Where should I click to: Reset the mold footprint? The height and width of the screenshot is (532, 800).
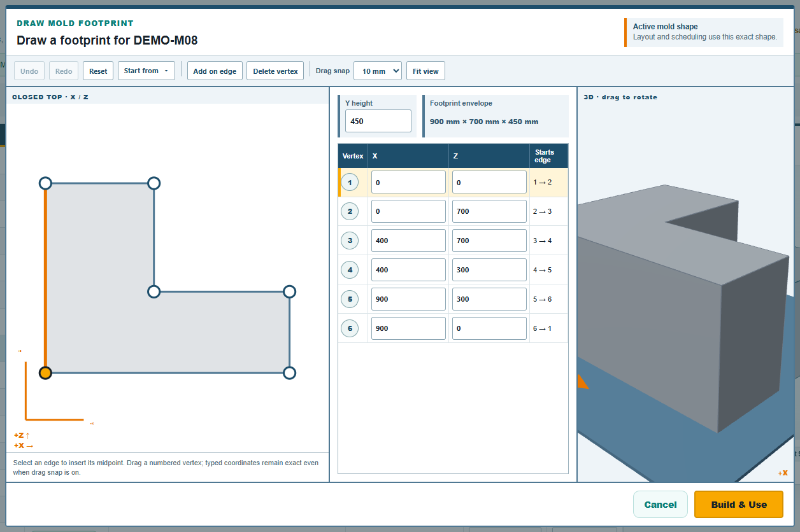[x=98, y=71]
